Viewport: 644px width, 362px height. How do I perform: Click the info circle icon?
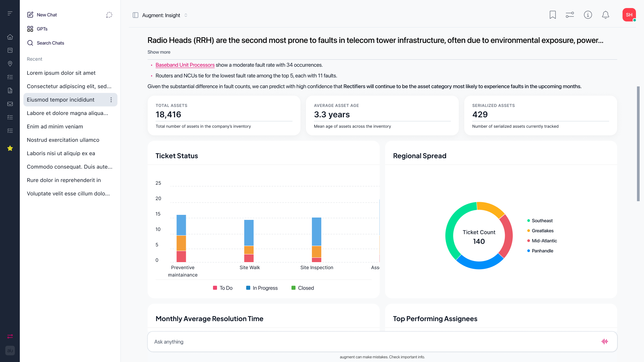click(588, 15)
